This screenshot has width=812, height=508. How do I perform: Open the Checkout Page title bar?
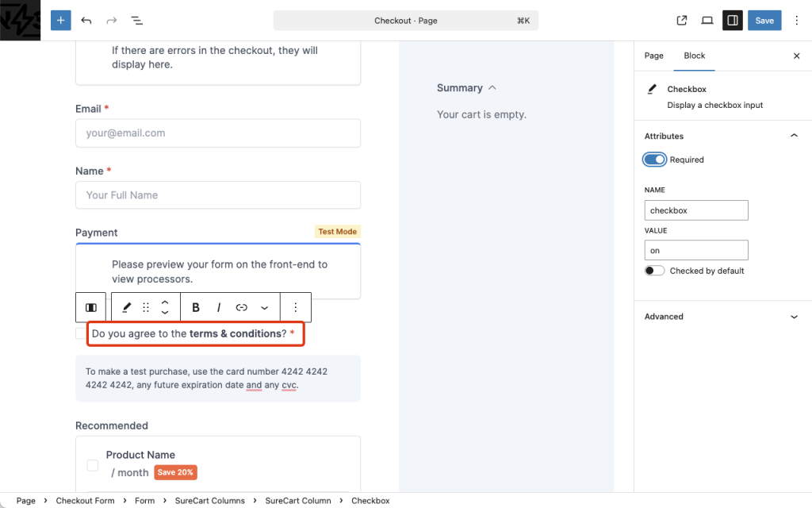tap(406, 20)
